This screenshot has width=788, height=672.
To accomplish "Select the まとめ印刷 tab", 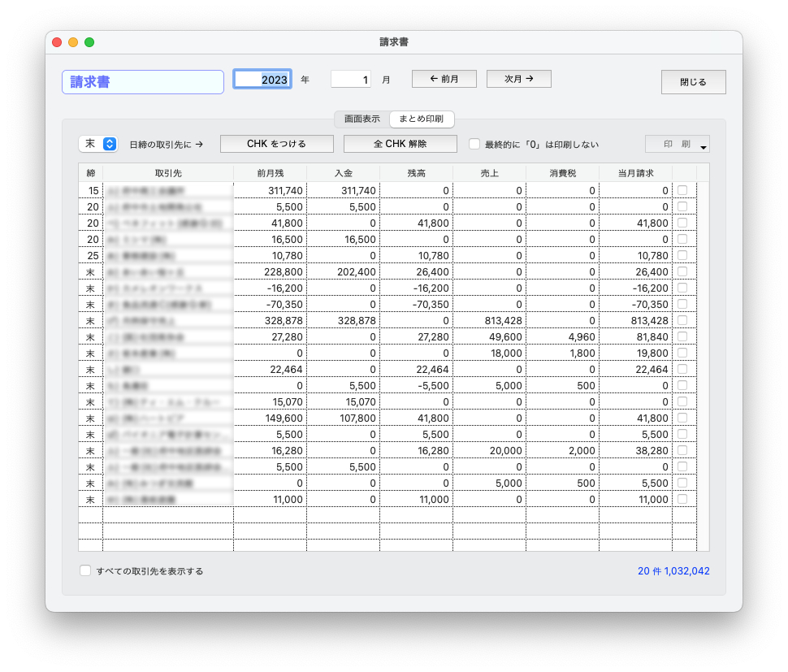I will 421,119.
